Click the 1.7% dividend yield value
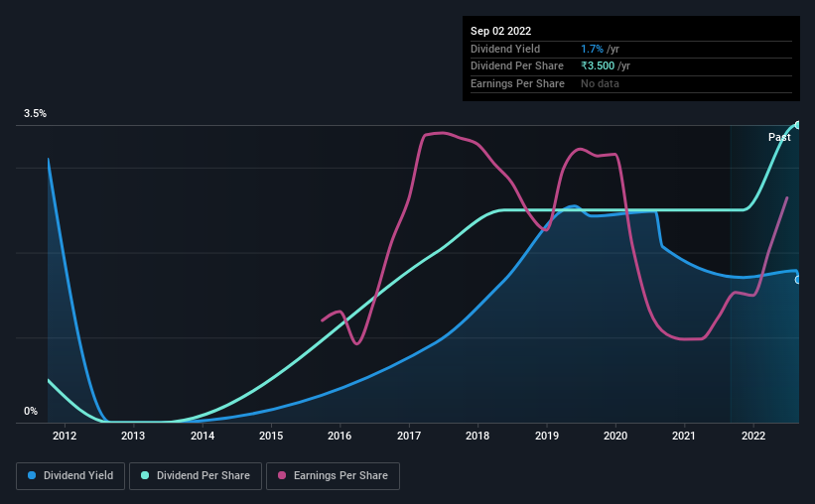Viewport: 815px width, 504px height. click(592, 49)
